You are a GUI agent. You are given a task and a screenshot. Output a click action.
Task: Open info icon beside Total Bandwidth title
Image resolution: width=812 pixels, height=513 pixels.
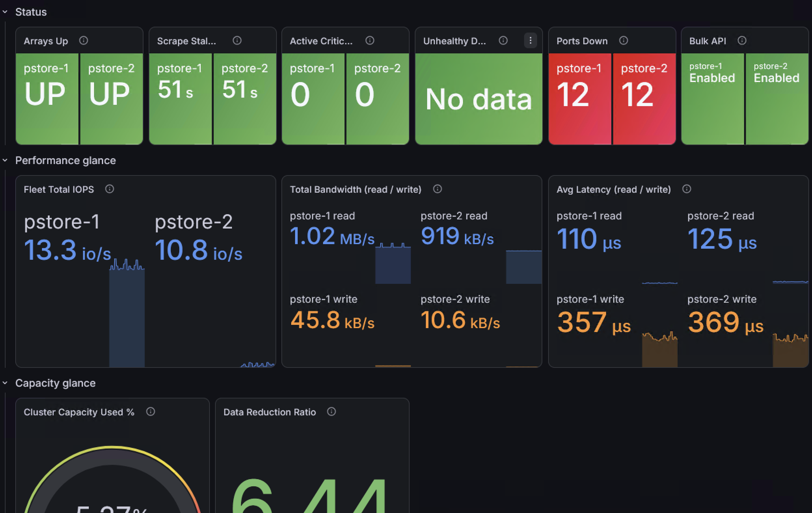(437, 189)
